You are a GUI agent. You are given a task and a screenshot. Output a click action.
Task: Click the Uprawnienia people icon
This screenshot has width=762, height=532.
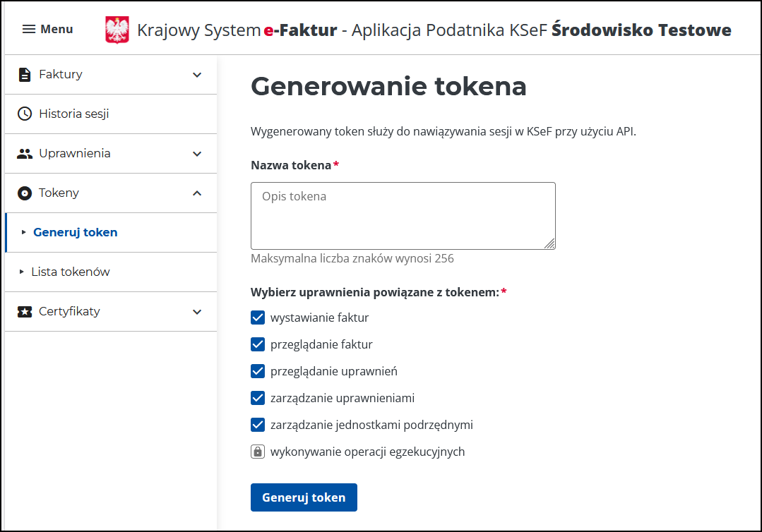pyautogui.click(x=25, y=153)
